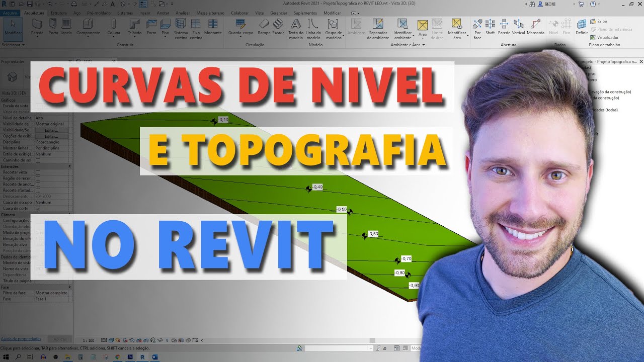
Task: Click the Exibir work plane button
Action: [x=599, y=22]
